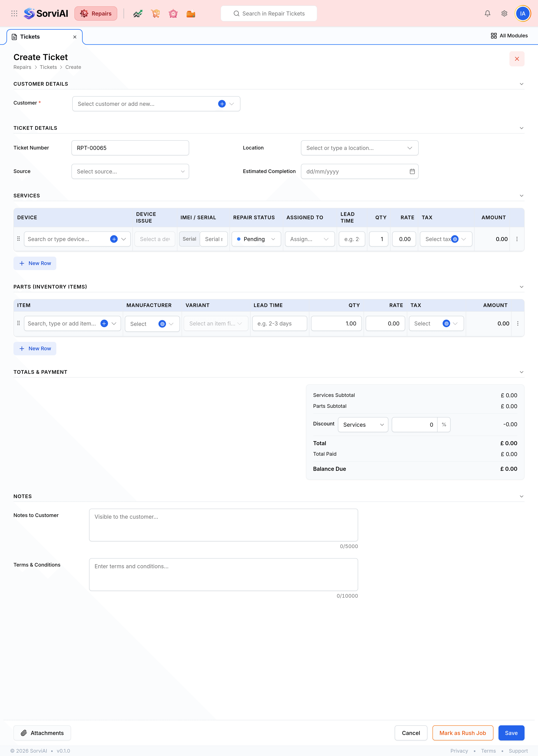Toggle the discount percent unit button

(x=444, y=425)
